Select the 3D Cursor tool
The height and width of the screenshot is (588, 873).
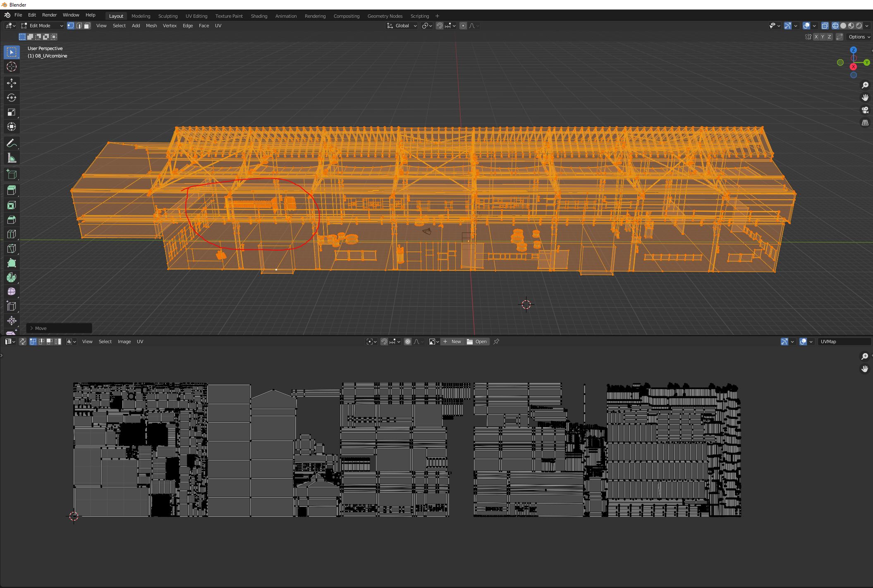point(12,67)
